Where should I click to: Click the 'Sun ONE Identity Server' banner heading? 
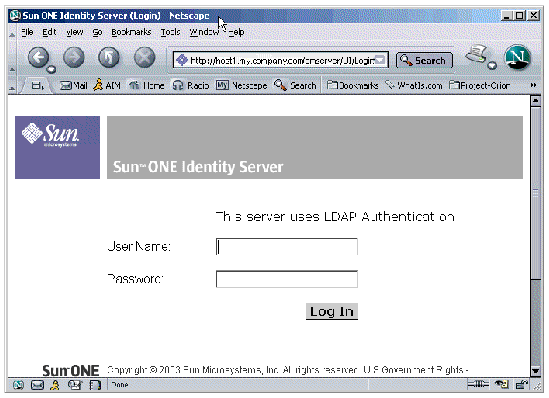[x=198, y=167]
